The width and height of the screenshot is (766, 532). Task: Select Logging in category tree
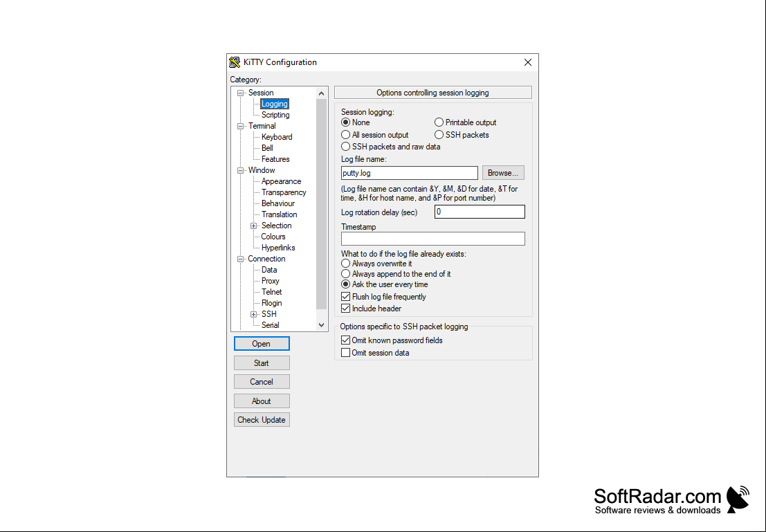pos(275,104)
